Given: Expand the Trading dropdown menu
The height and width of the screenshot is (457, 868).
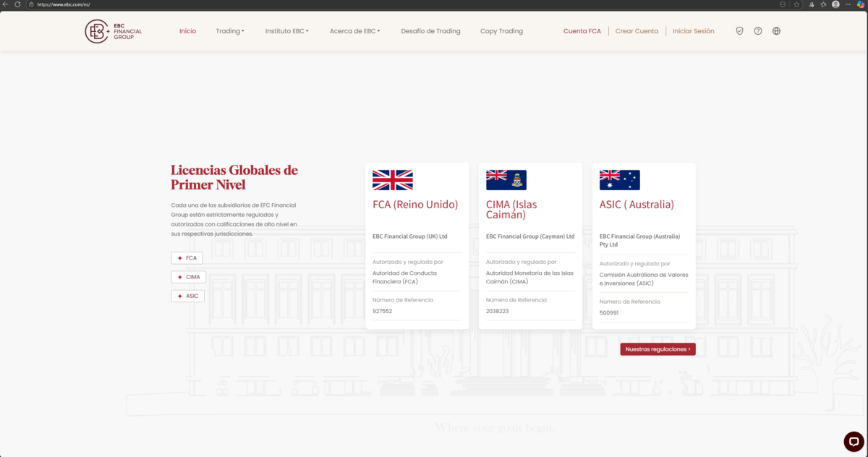Looking at the screenshot, I should point(230,31).
